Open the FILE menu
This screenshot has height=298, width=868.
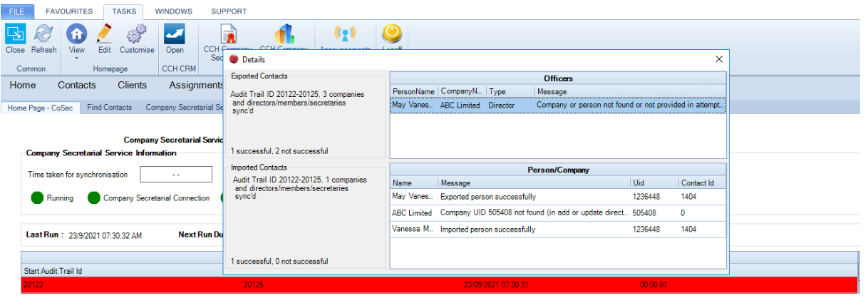point(16,11)
